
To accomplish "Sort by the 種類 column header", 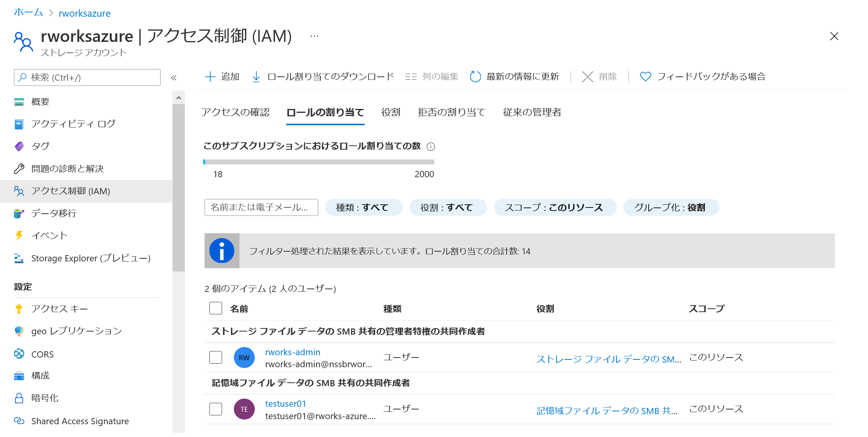I will coord(393,309).
